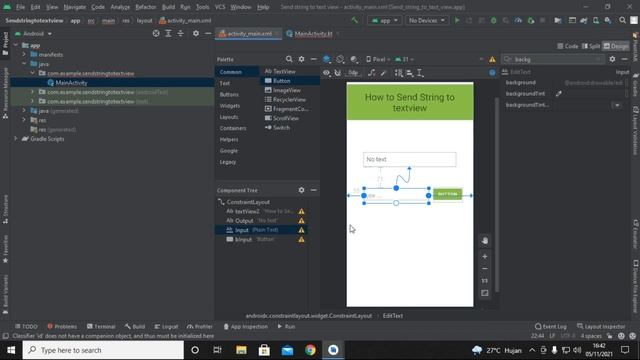The width and height of the screenshot is (640, 360).
Task: Click the infer constraints magic wand
Action: coord(384,73)
